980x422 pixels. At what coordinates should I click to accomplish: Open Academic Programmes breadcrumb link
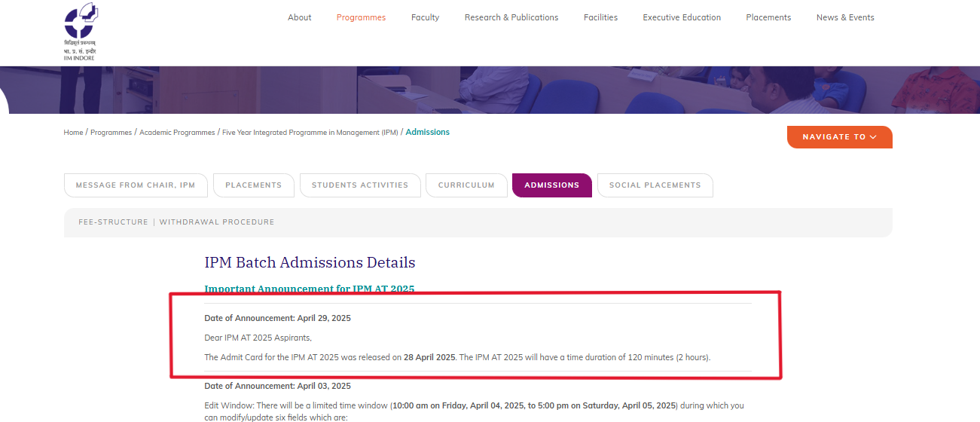click(x=177, y=133)
